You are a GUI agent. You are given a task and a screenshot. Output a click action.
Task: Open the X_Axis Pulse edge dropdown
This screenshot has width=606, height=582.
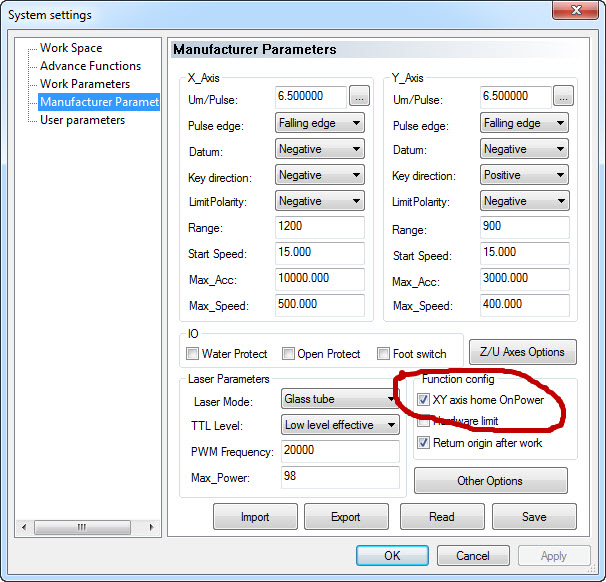[x=319, y=123]
